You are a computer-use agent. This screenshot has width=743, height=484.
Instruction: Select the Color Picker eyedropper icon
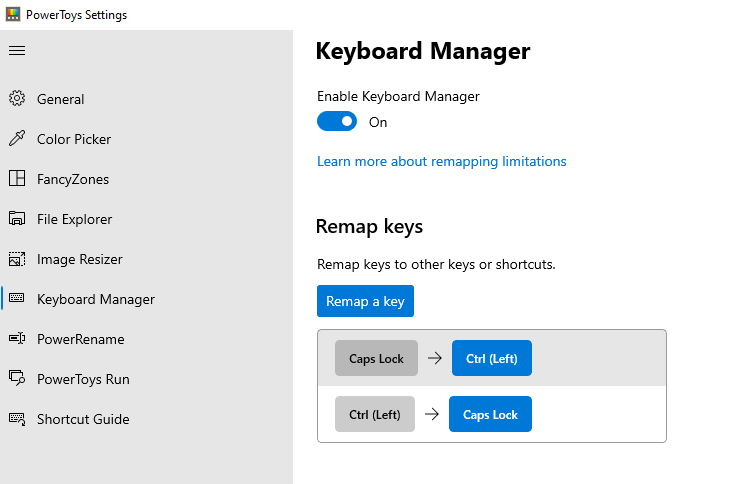point(17,138)
